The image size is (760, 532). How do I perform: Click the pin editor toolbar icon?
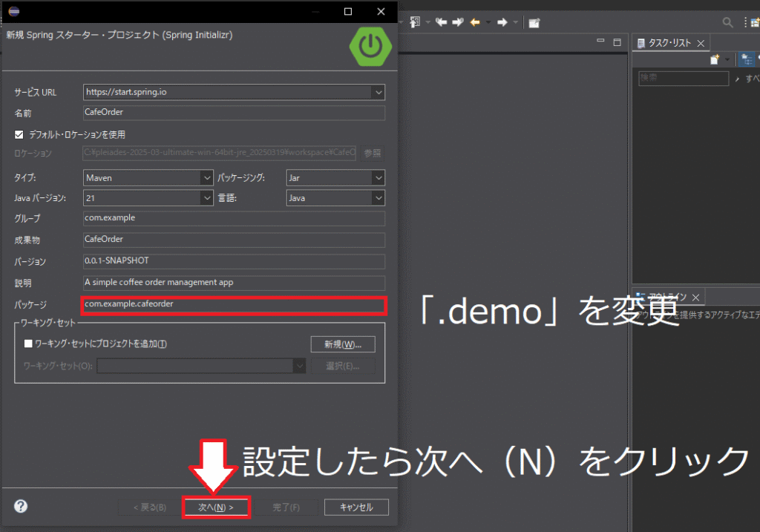pyautogui.click(x=534, y=23)
